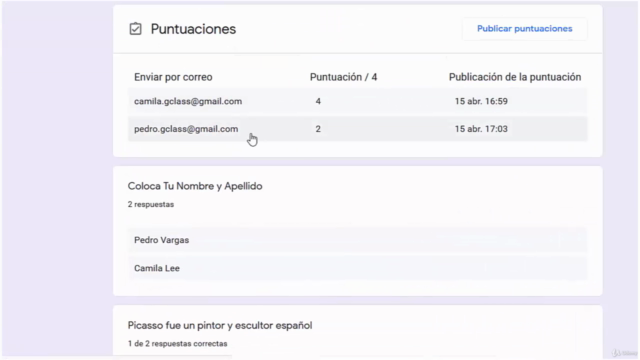Click the Publicación de la puntuación header
Image resolution: width=640 pixels, height=360 pixels.
515,77
